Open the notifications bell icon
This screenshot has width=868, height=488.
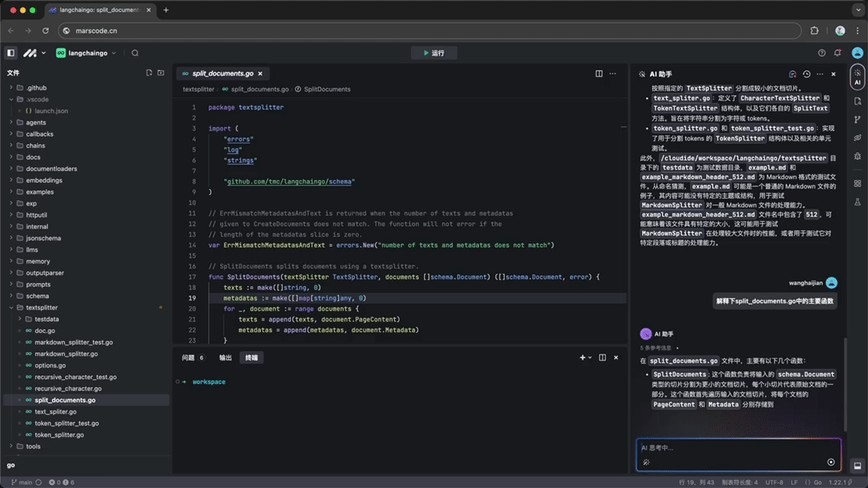click(837, 53)
